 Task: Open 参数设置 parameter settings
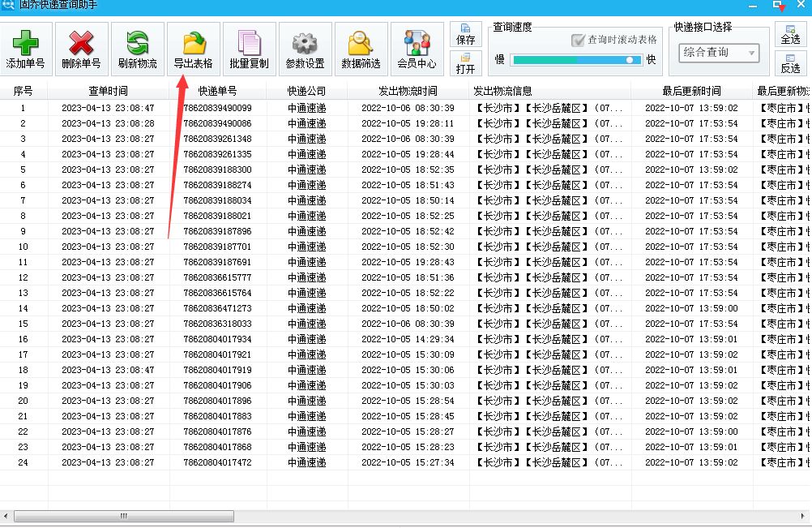point(304,48)
